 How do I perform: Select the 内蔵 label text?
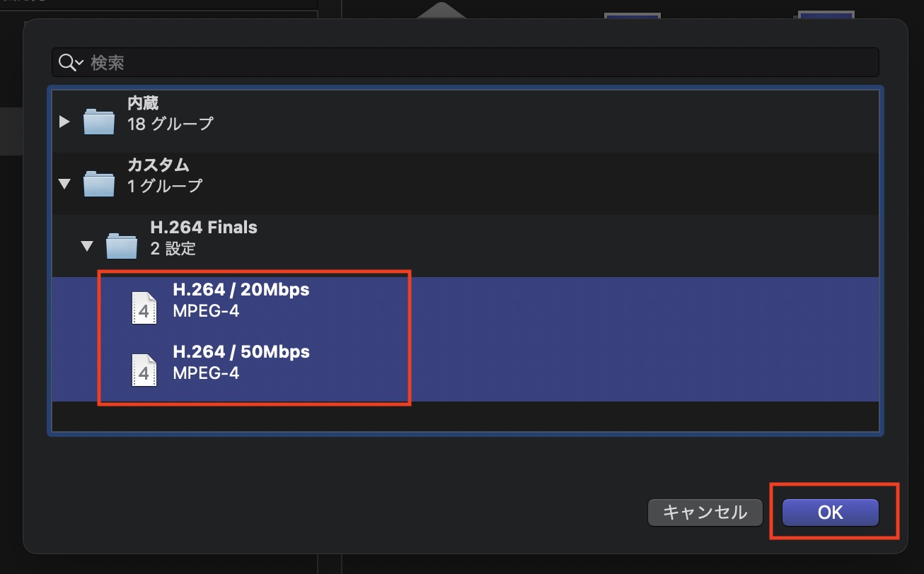(143, 103)
